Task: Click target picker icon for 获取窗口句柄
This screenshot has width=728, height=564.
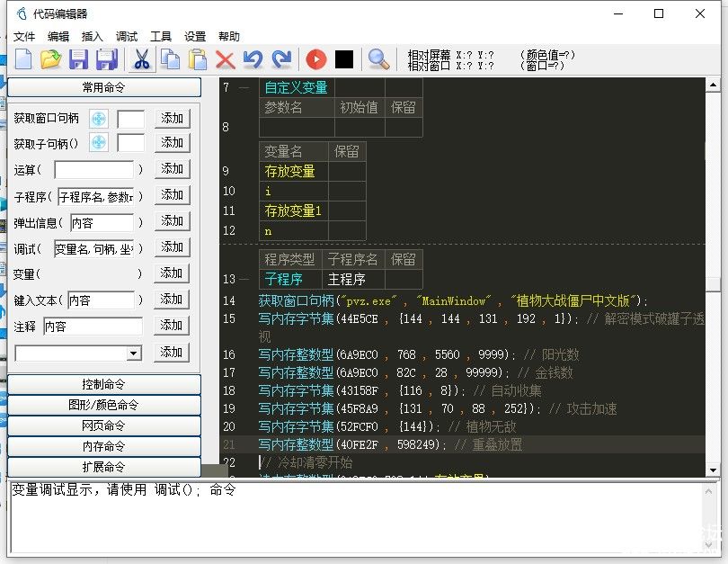Action: pos(99,119)
